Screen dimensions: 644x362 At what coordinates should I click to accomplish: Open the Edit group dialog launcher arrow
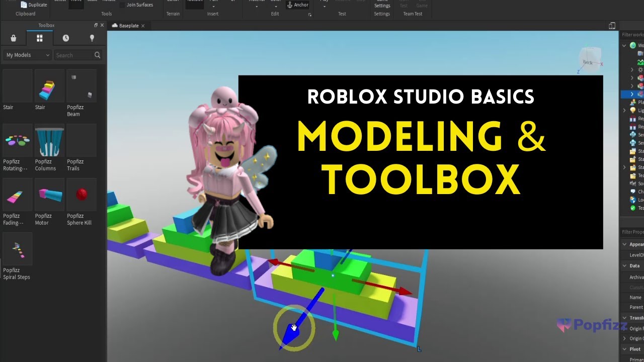pos(310,15)
